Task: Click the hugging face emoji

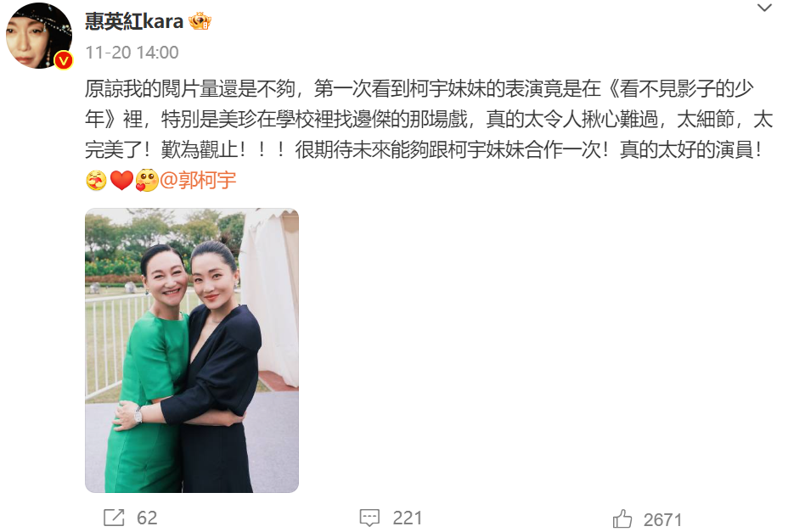Action: pos(97,181)
